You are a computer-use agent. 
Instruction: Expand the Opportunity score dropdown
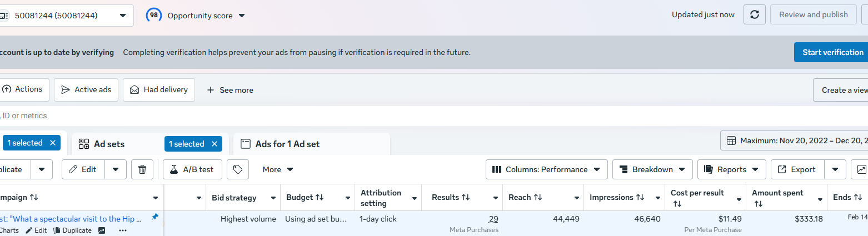click(242, 16)
